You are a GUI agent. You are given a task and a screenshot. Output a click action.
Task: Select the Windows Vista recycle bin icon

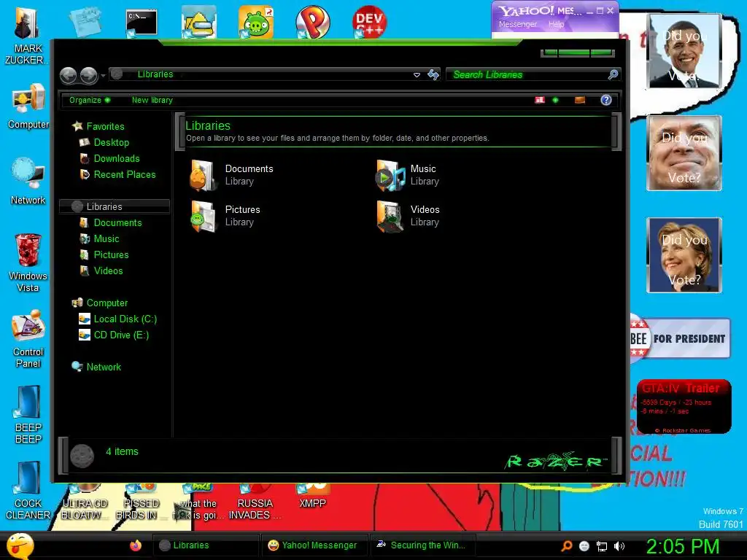[x=28, y=262]
